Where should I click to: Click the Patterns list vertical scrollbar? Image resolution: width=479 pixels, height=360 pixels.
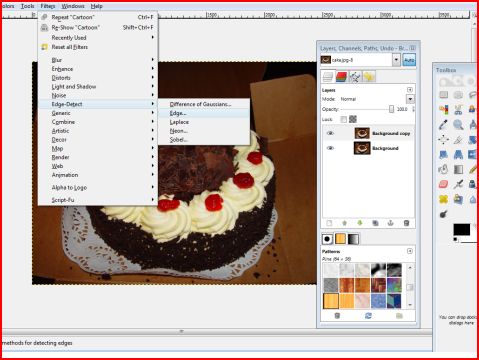(x=410, y=286)
